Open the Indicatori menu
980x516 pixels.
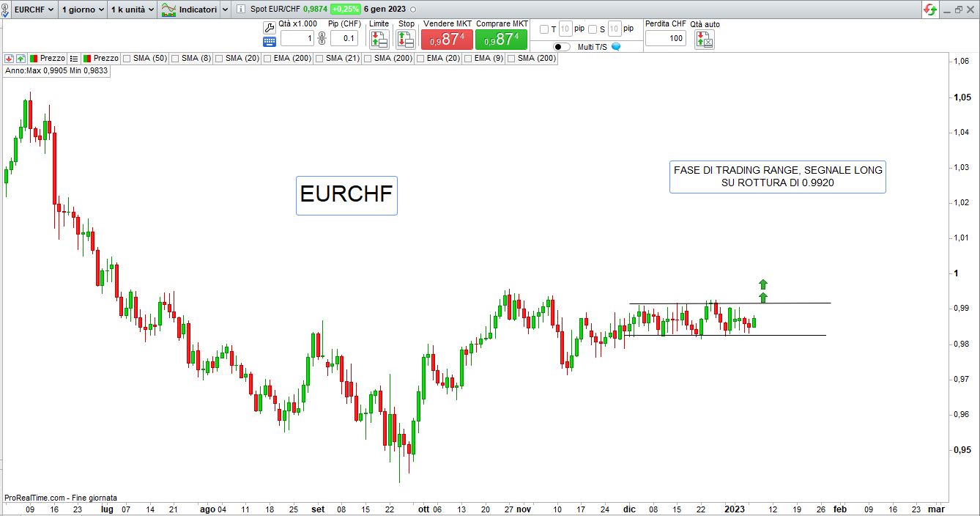click(194, 10)
